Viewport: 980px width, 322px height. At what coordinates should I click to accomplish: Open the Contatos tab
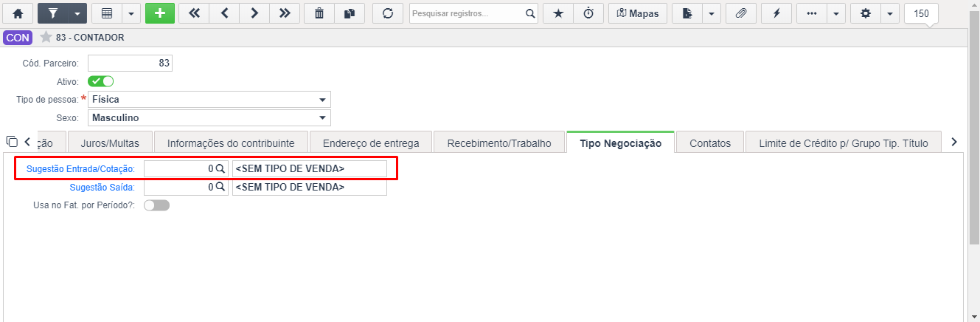coord(710,143)
